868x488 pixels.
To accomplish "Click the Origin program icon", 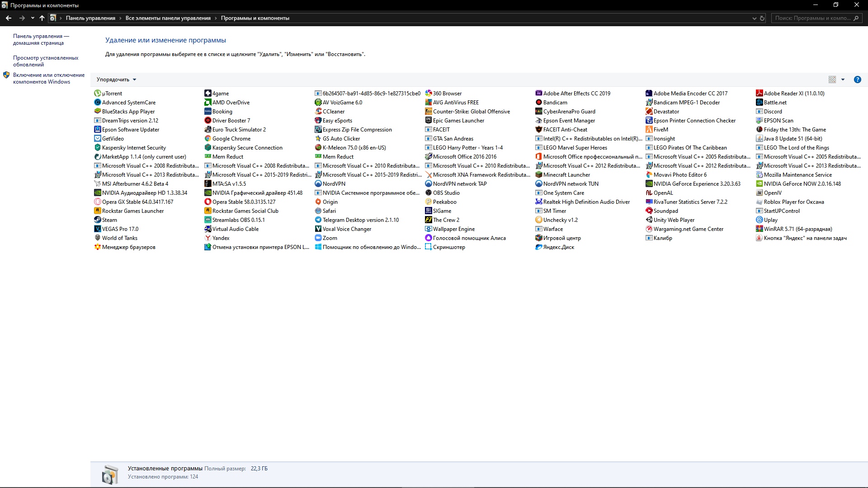I will point(318,202).
